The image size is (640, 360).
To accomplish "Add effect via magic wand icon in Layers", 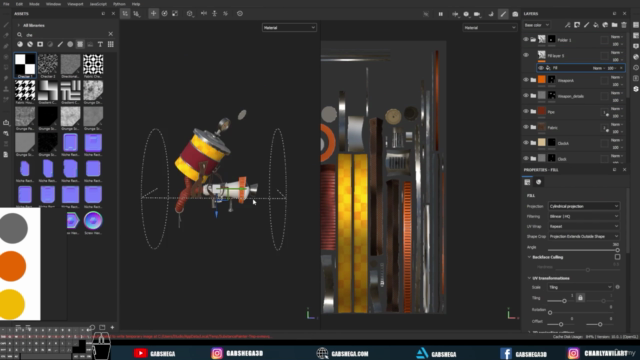I will [x=567, y=25].
